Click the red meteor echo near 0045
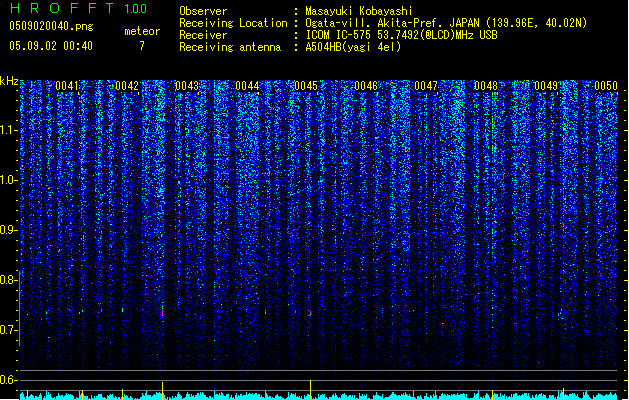The width and height of the screenshot is (629, 400). coord(310,313)
